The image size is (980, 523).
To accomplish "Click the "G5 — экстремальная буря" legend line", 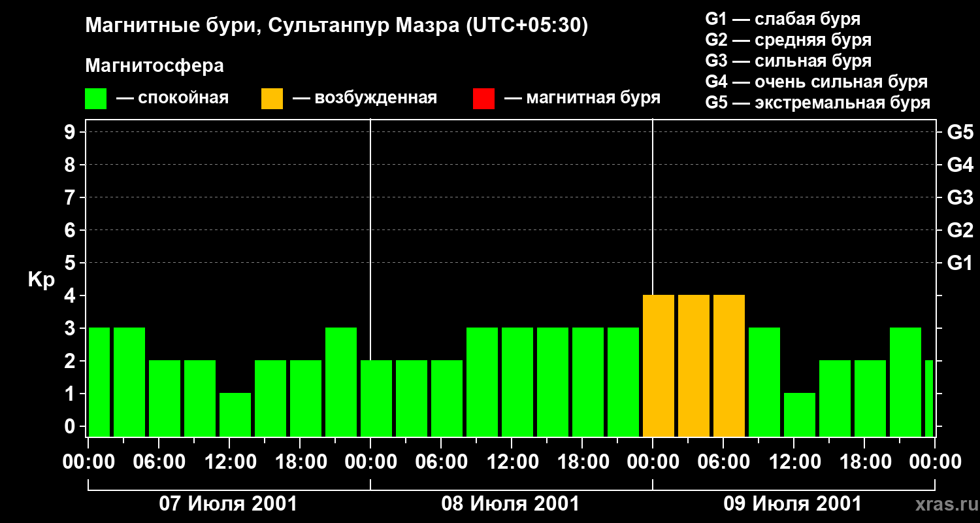I will [818, 103].
